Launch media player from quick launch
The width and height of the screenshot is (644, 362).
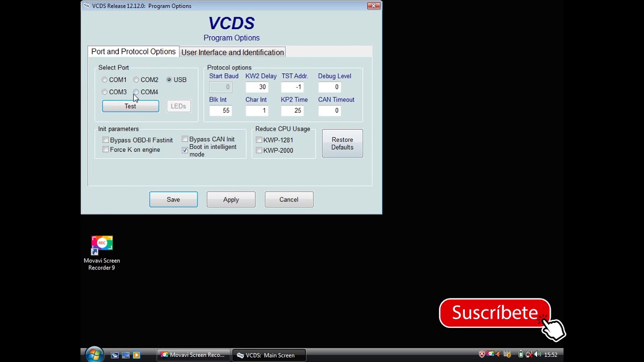pos(136,355)
